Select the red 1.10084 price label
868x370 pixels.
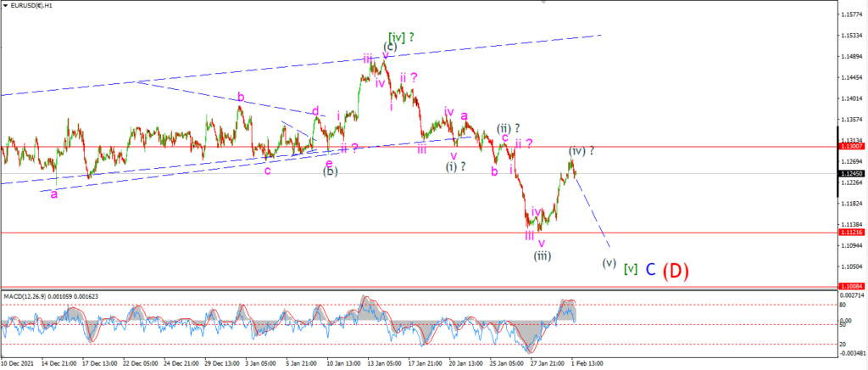pyautogui.click(x=849, y=286)
